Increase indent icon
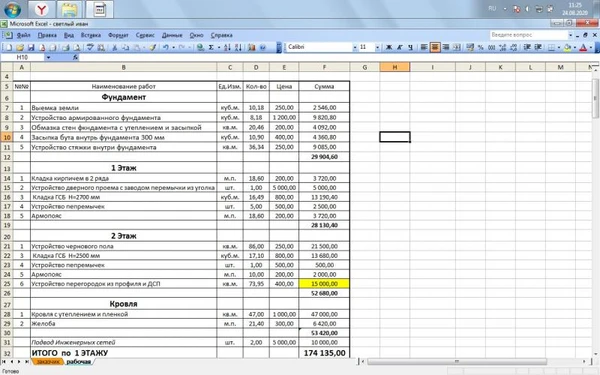600x375 pixels. click(x=538, y=47)
